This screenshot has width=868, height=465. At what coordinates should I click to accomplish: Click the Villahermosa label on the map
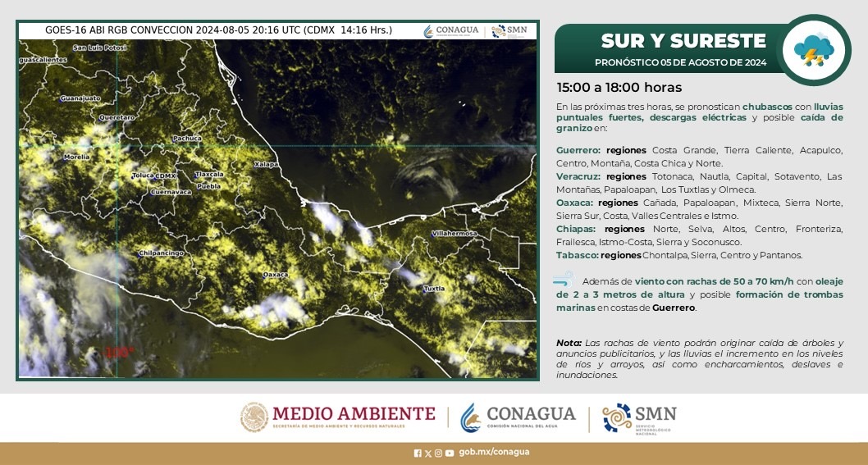(x=454, y=234)
